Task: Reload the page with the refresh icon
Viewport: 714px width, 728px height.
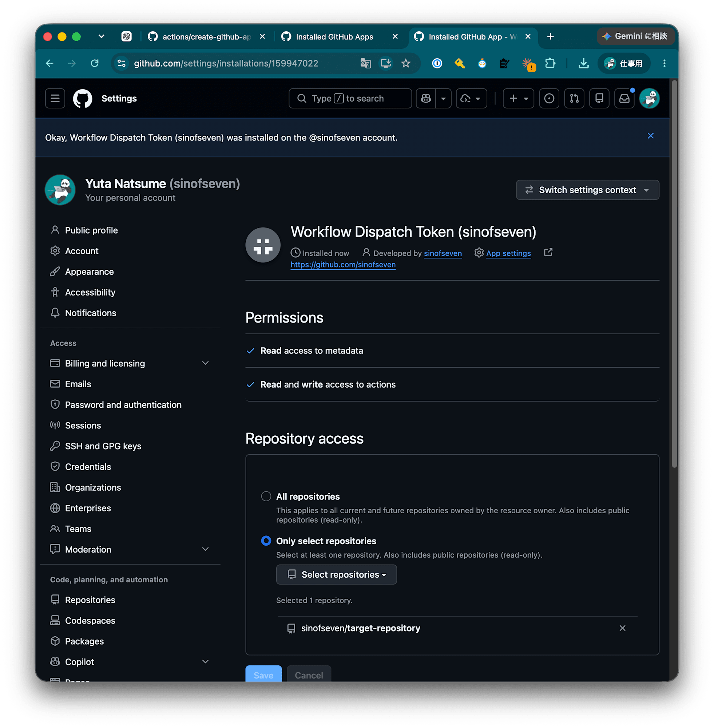Action: (95, 63)
